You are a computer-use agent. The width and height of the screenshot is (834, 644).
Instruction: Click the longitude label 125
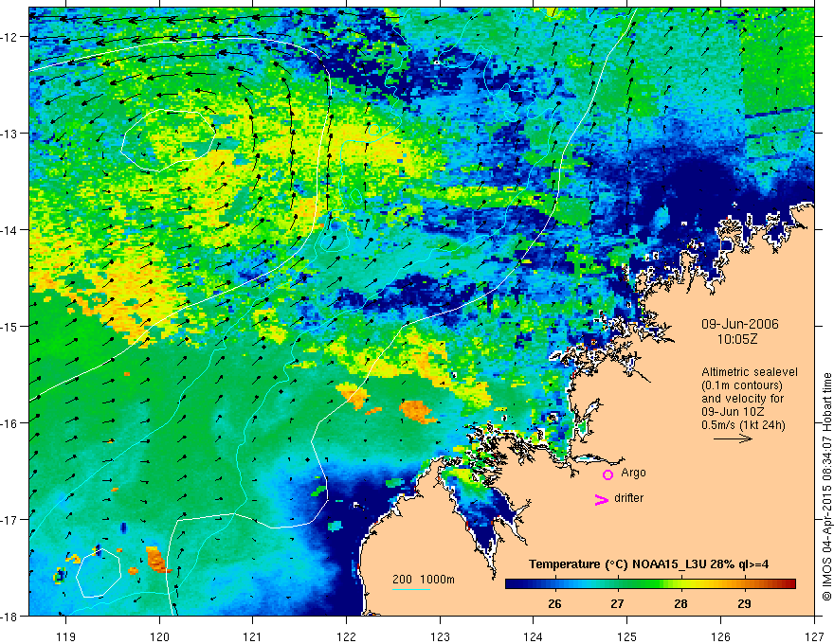(x=627, y=636)
